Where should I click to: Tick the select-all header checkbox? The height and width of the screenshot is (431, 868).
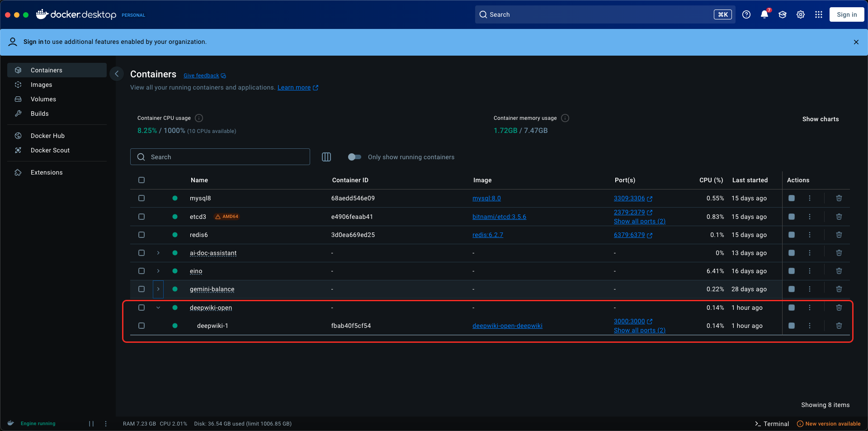pyautogui.click(x=142, y=180)
